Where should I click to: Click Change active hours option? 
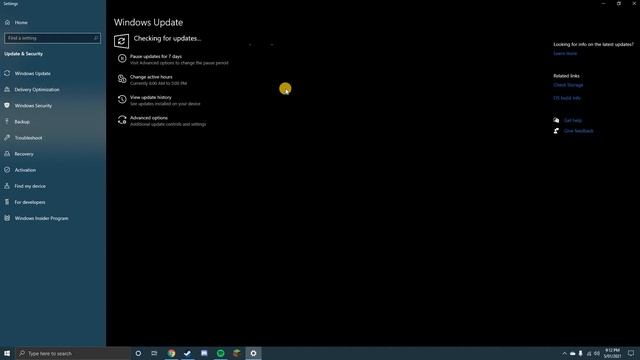coord(151,77)
